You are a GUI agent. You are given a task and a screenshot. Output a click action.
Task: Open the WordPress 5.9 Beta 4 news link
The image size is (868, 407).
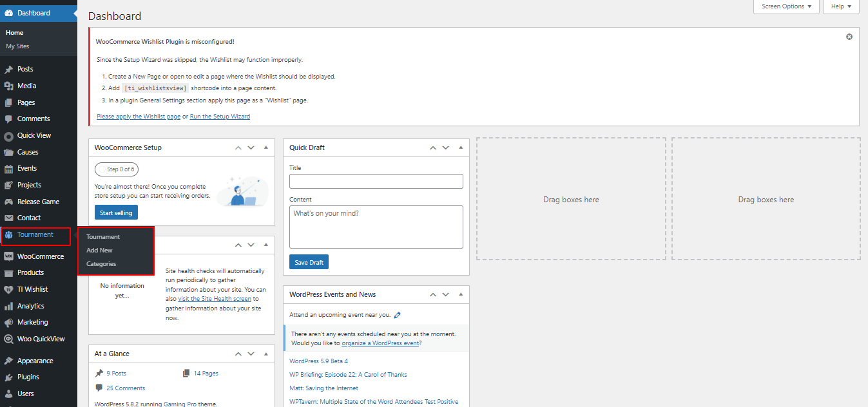[318, 361]
